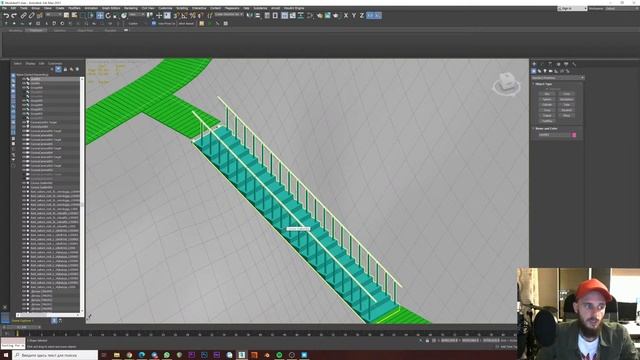Click the Box primitive button
Screen dimensions: 640x360
pyautogui.click(x=547, y=93)
